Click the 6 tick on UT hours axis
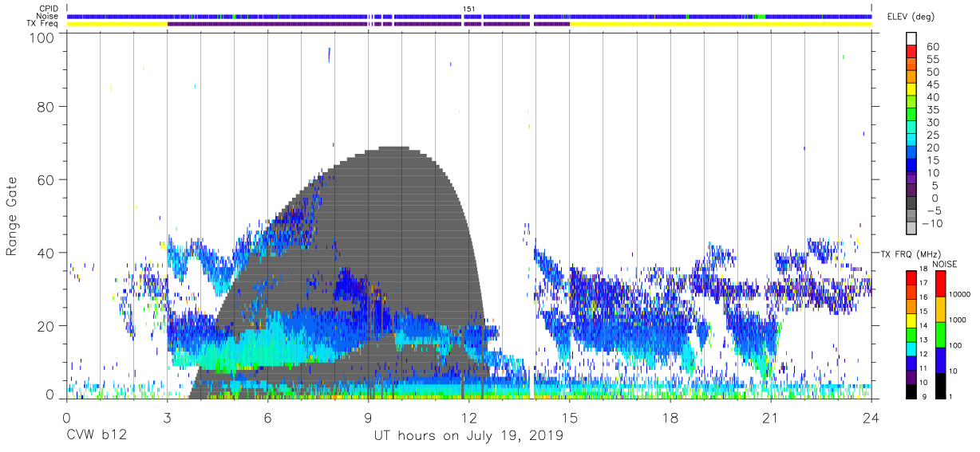Image resolution: width=980 pixels, height=452 pixels. [x=267, y=418]
